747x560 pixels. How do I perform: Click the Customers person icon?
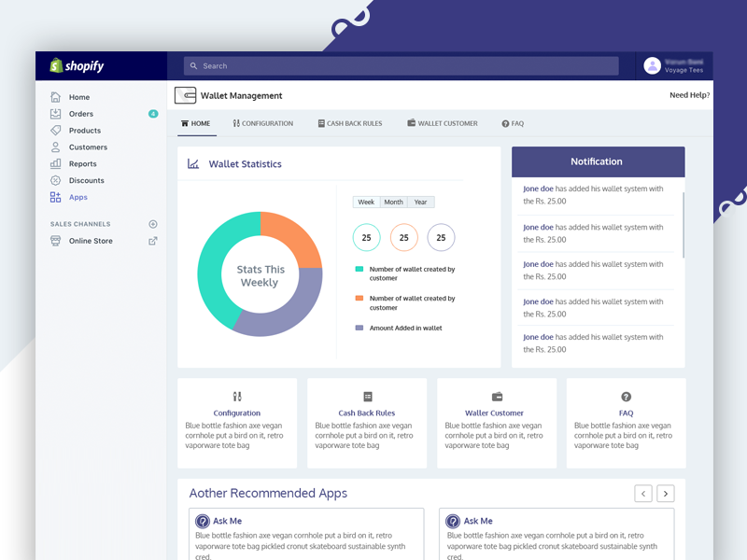[x=55, y=147]
